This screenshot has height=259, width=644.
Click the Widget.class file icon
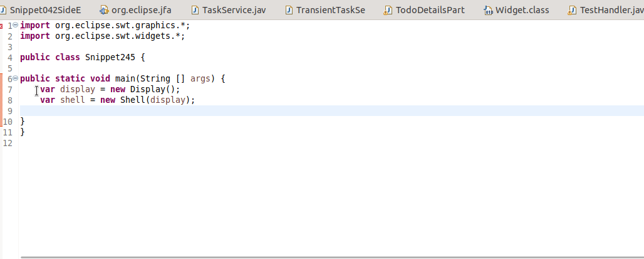(x=488, y=10)
